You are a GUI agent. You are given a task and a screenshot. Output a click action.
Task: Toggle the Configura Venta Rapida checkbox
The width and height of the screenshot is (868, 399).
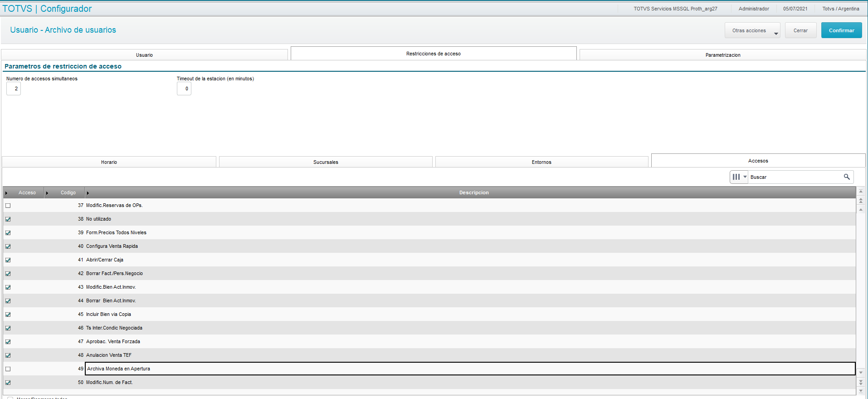tap(8, 246)
